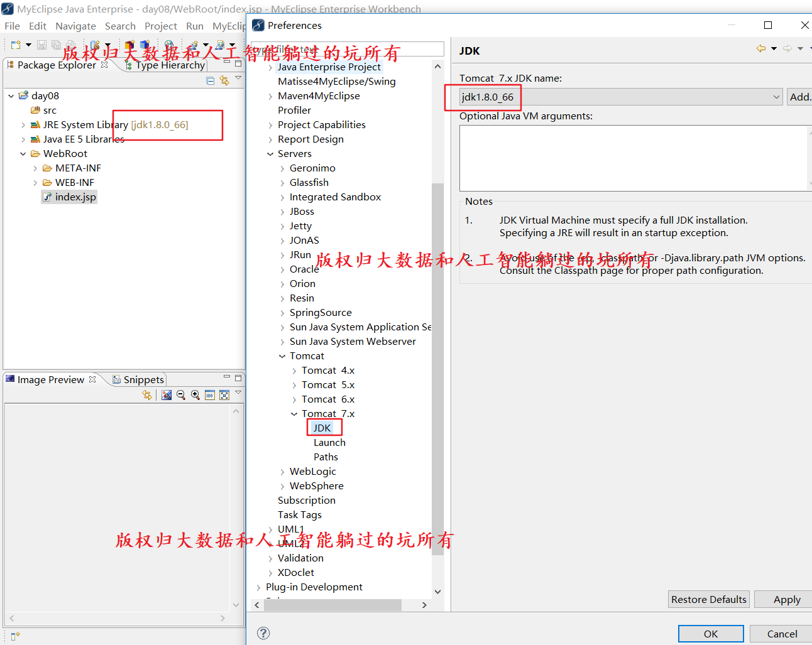Open the Project menu
This screenshot has width=812, height=645.
pos(161,26)
